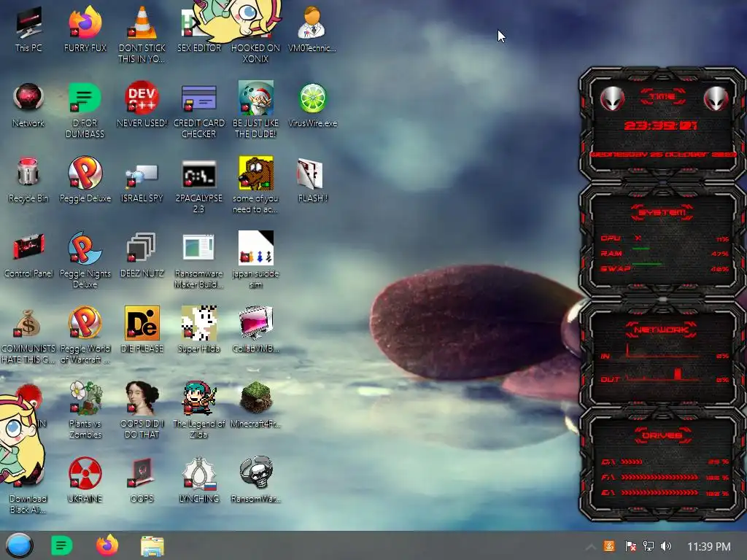This screenshot has height=560, width=747.
Task: Click the Plants vs Zombies icon
Action: (85, 397)
